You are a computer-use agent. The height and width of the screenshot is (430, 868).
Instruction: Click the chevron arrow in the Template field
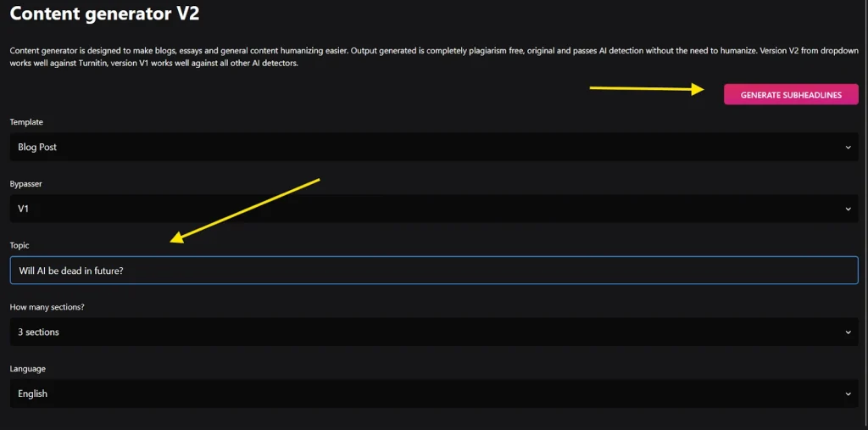click(848, 147)
